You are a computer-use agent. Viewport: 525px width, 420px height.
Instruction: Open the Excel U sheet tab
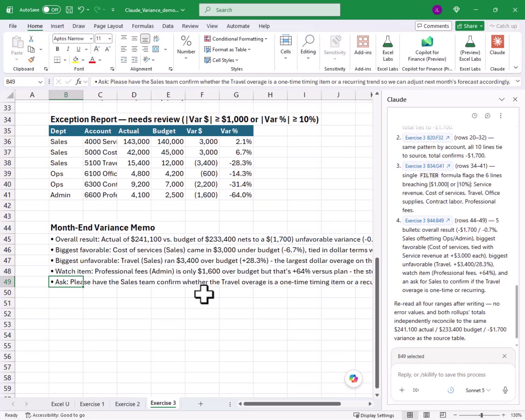[60, 404]
